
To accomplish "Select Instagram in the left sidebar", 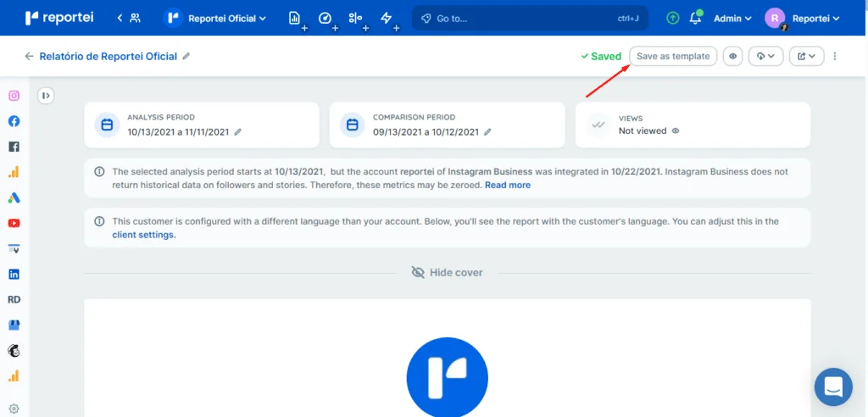I will pos(14,96).
